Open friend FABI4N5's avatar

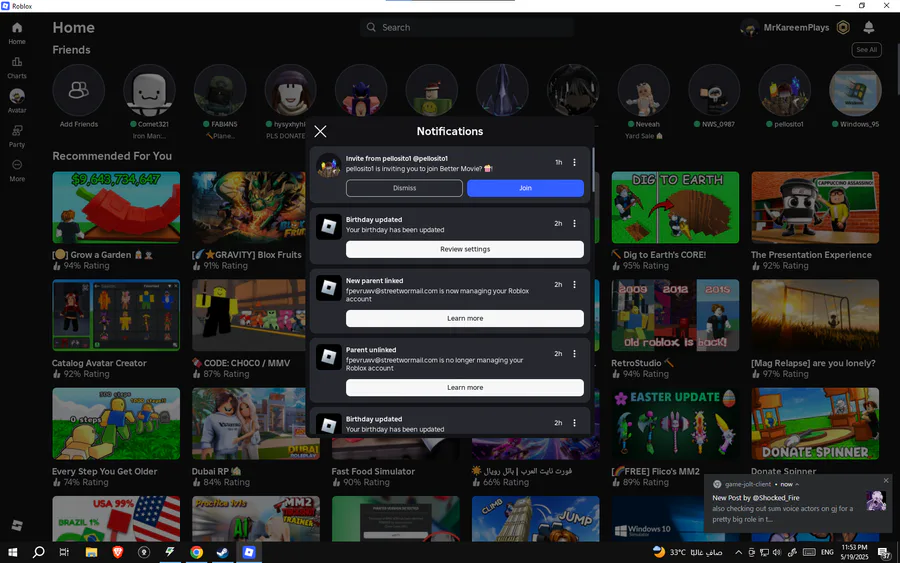[220, 90]
